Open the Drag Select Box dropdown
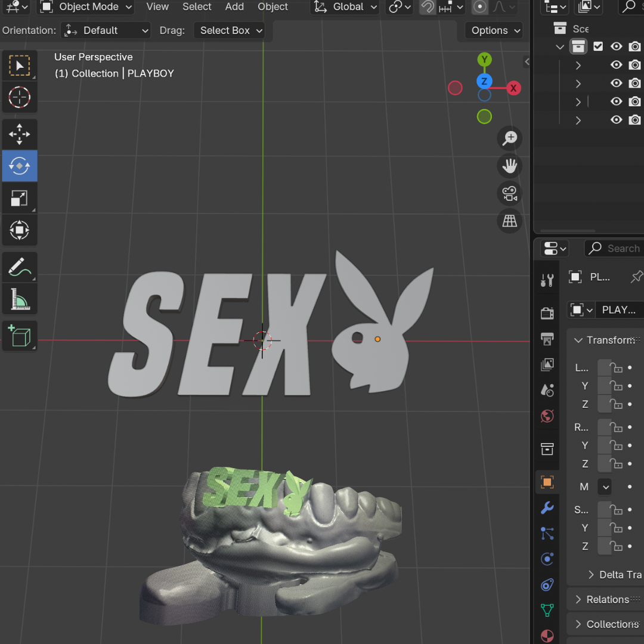 pyautogui.click(x=229, y=30)
